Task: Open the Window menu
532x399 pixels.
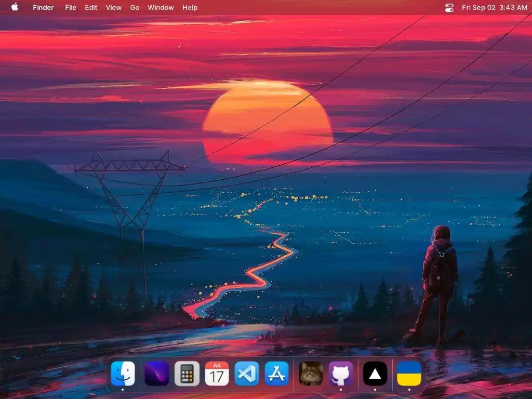Action: click(161, 7)
